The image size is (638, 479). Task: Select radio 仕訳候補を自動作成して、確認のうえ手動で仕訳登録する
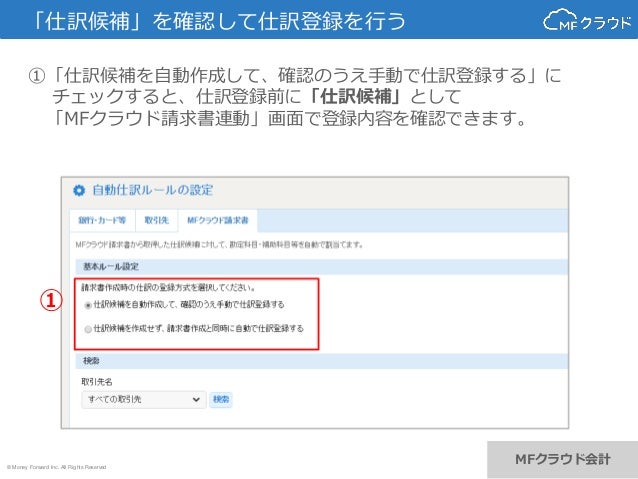[x=88, y=305]
